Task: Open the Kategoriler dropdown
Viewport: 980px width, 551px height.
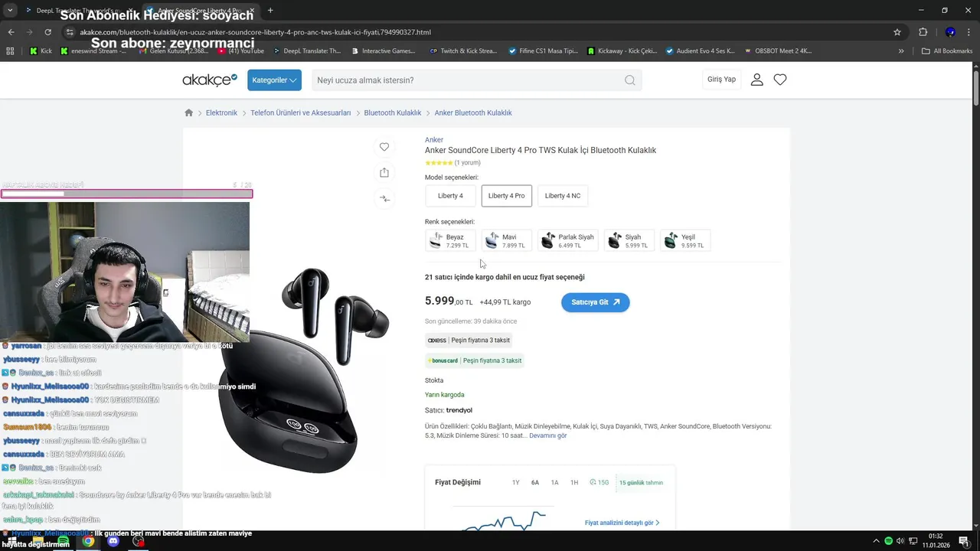Action: click(x=274, y=80)
